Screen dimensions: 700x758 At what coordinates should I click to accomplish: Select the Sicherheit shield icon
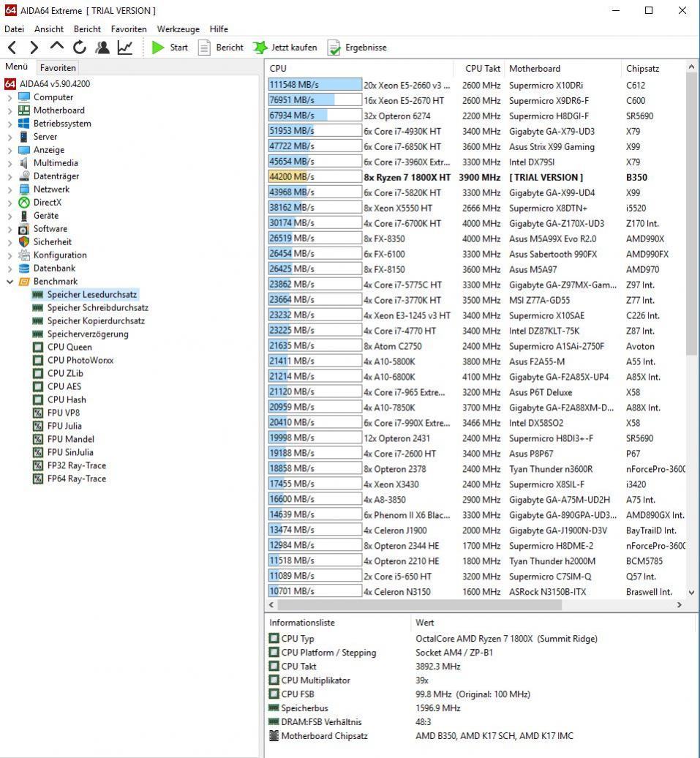point(23,241)
